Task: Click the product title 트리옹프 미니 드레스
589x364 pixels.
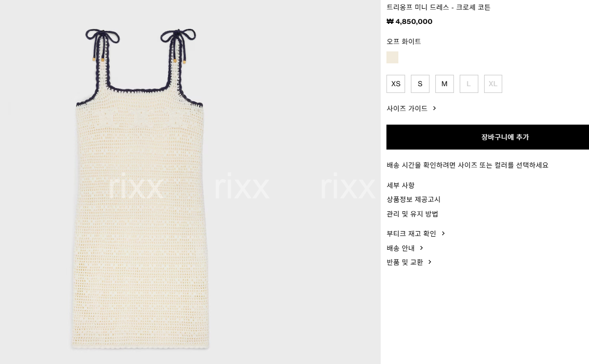Action: pyautogui.click(x=417, y=7)
